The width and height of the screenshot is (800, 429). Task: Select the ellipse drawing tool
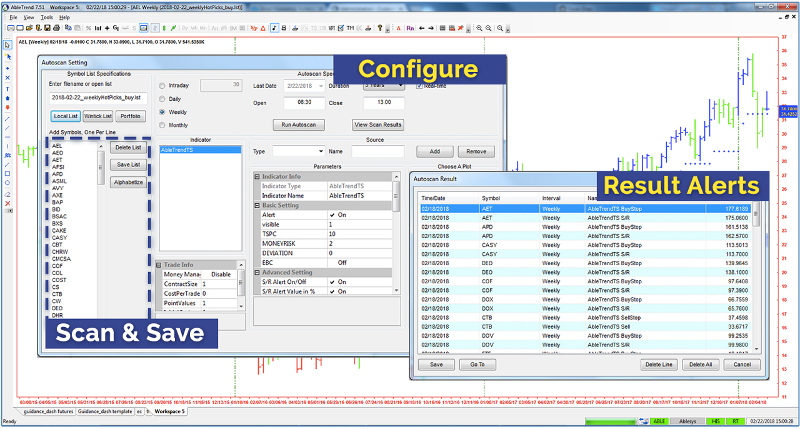point(8,185)
